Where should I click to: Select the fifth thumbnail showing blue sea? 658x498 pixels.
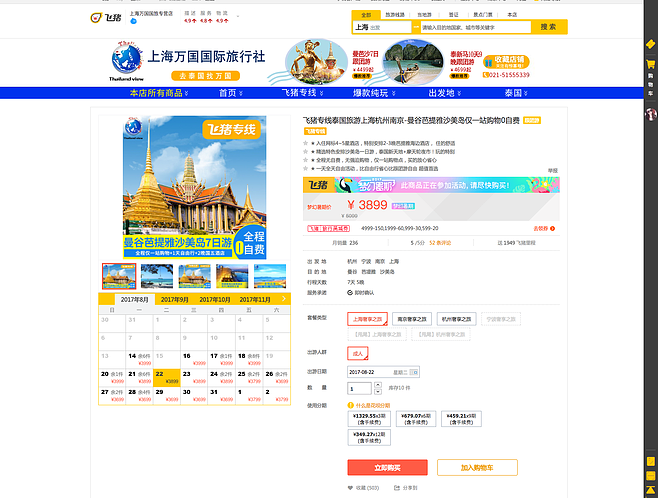tap(270, 276)
